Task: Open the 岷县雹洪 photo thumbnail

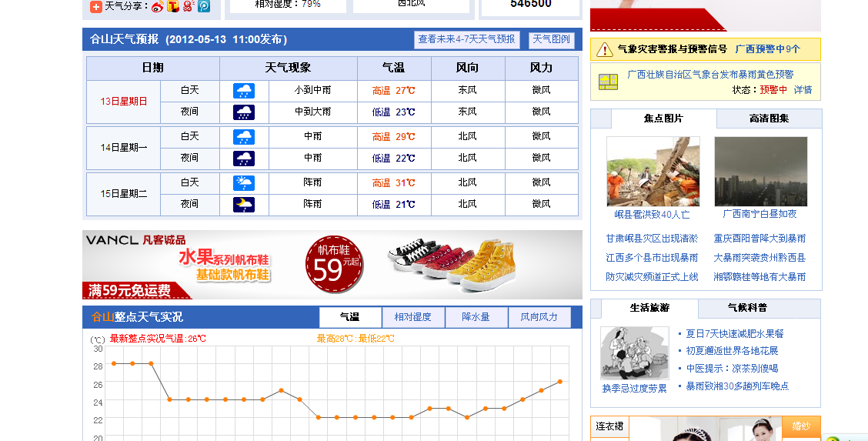Action: pyautogui.click(x=653, y=172)
